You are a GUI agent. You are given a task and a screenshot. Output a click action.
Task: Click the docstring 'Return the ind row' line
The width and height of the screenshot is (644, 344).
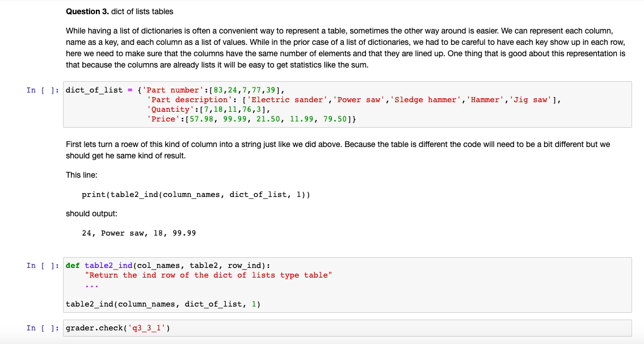coord(208,275)
